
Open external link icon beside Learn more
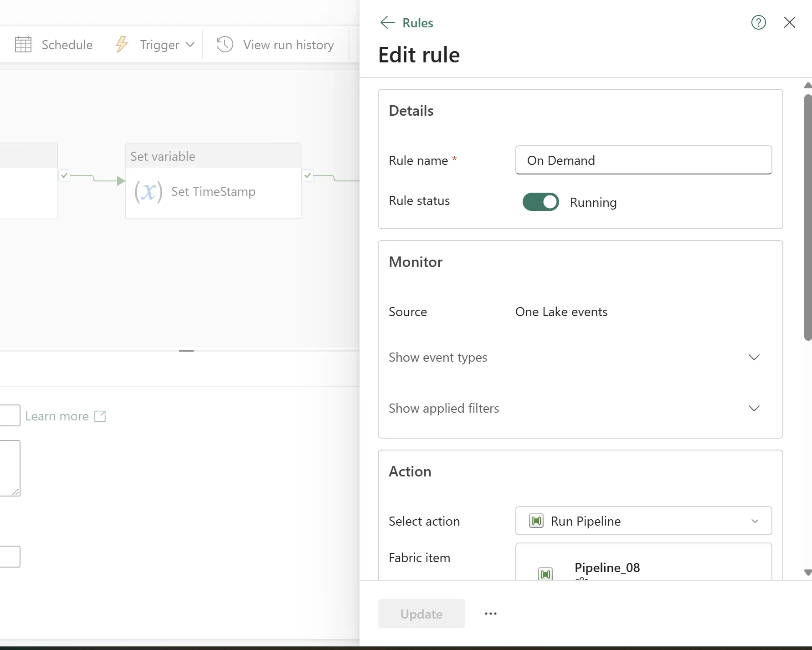(x=100, y=416)
